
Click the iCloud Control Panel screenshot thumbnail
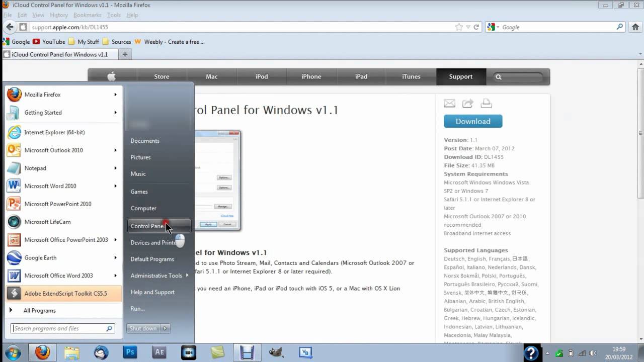217,180
